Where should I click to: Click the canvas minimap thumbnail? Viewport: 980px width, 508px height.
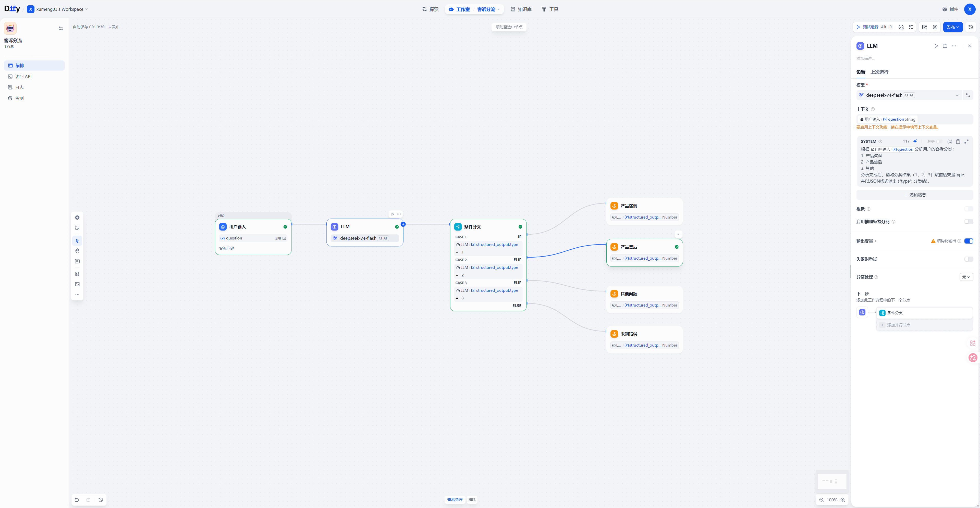832,481
